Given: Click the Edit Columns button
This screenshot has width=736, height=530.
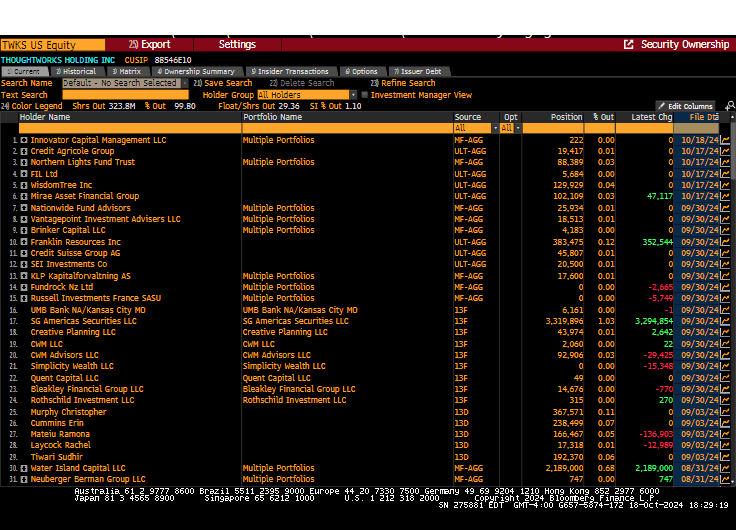Looking at the screenshot, I should coord(685,106).
